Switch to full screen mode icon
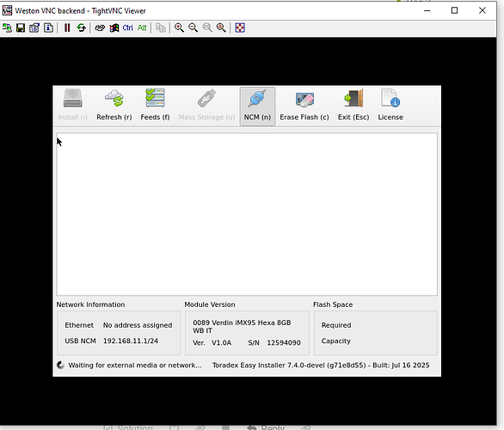The image size is (504, 430). point(240,28)
